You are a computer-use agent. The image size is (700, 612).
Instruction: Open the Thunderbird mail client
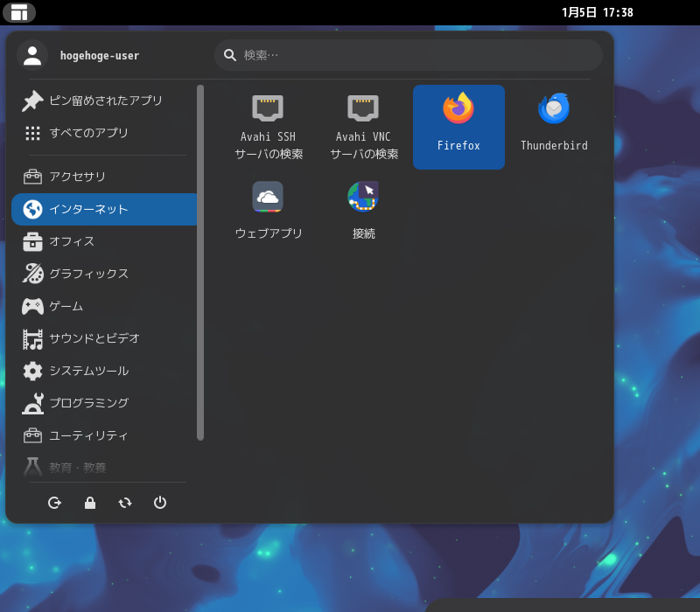(554, 127)
